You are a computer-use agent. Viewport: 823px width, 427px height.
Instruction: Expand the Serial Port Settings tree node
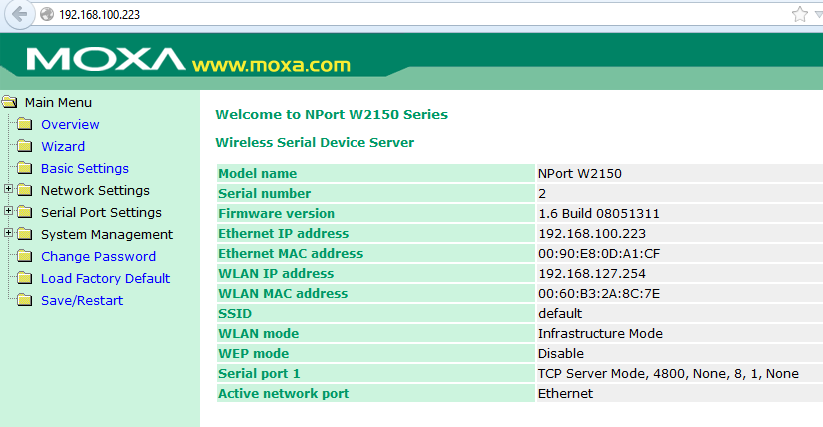point(8,211)
